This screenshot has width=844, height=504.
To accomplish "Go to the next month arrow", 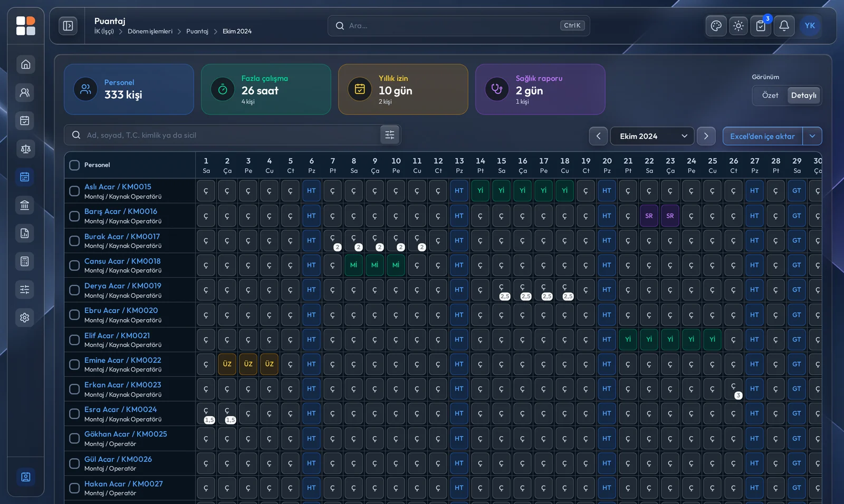I will pyautogui.click(x=706, y=136).
